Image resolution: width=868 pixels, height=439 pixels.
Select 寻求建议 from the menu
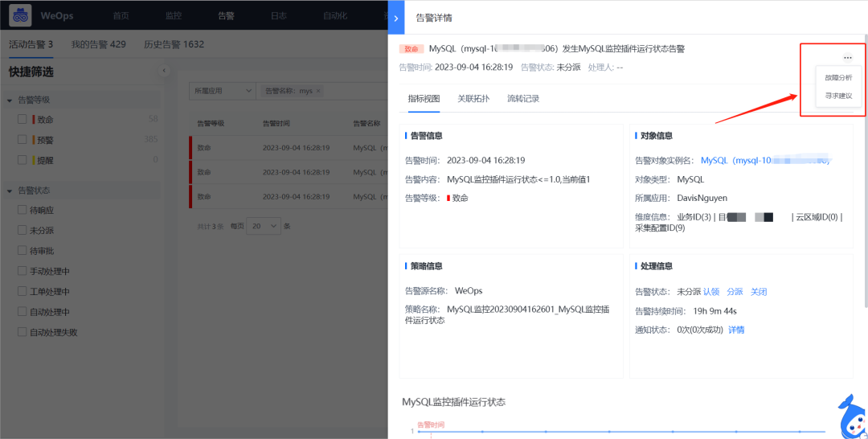(x=838, y=96)
